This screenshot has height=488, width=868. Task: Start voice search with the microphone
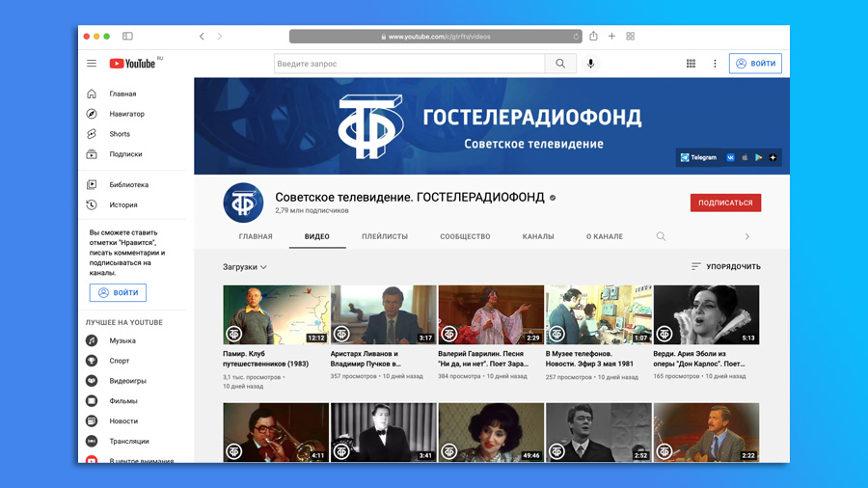click(x=590, y=64)
